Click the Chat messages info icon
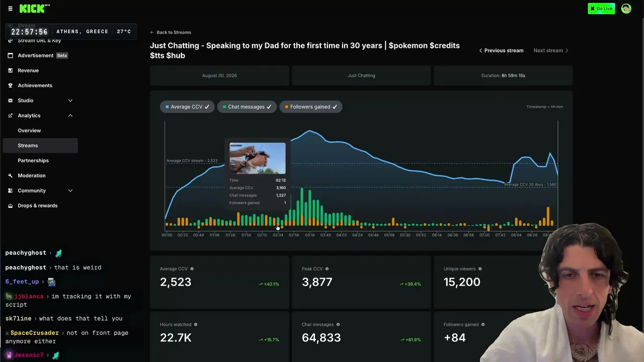Viewport: 644px width, 362px height. 338,325
